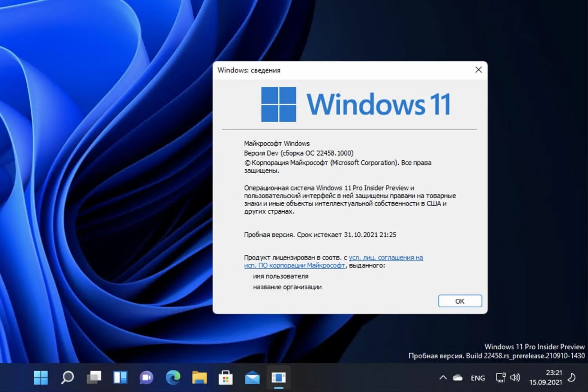This screenshot has width=588, height=392.
Task: Switch input language via ENG indicator
Action: [478, 378]
